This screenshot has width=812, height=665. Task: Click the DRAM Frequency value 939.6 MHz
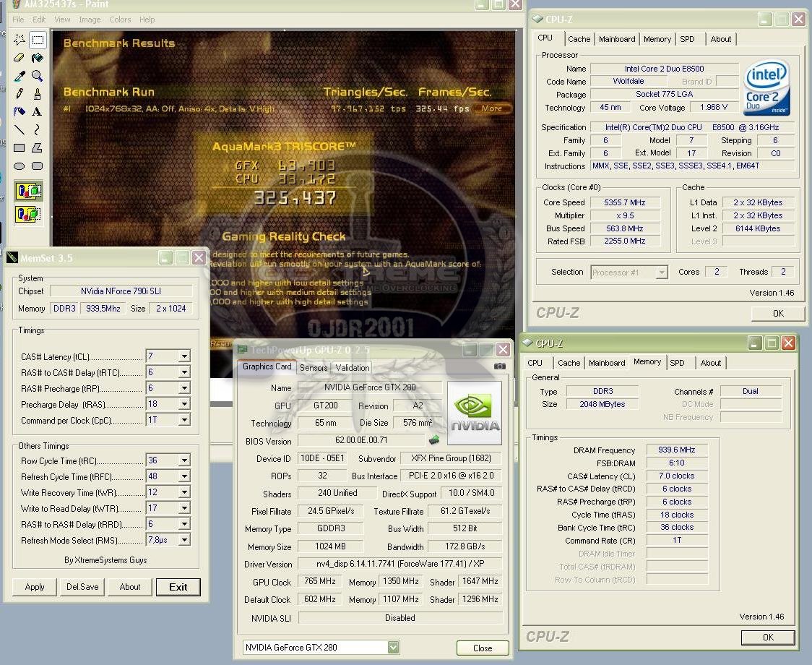click(x=676, y=450)
